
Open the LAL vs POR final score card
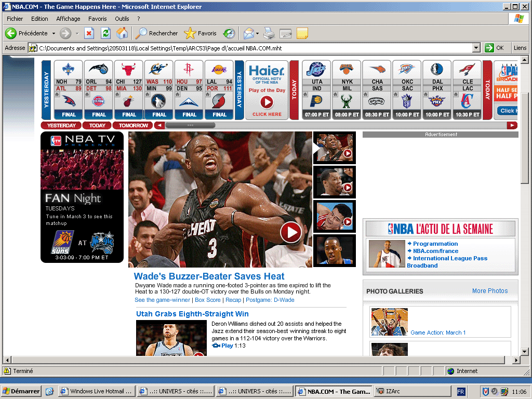click(x=219, y=90)
